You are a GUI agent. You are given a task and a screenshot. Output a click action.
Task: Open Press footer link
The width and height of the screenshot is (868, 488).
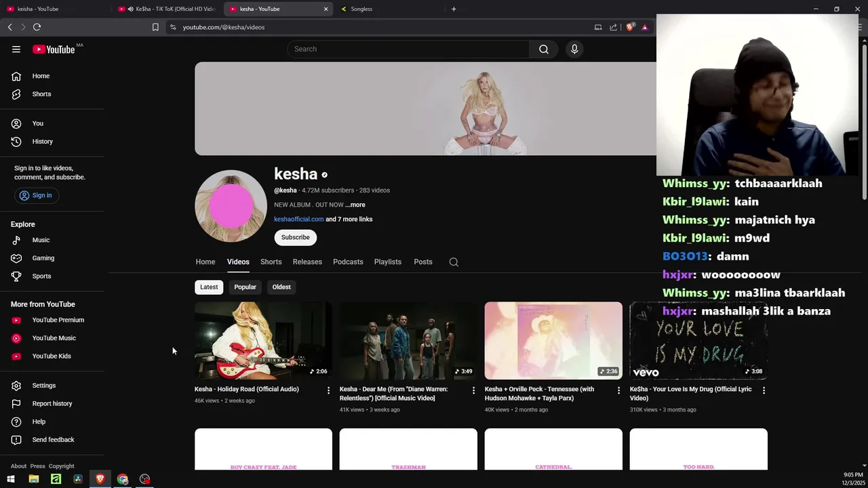click(x=37, y=466)
